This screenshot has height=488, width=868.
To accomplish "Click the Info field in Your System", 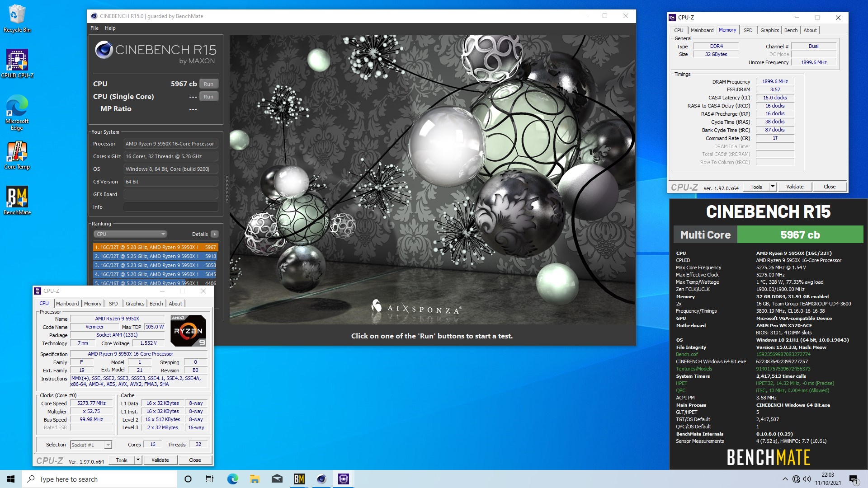I will coord(171,207).
